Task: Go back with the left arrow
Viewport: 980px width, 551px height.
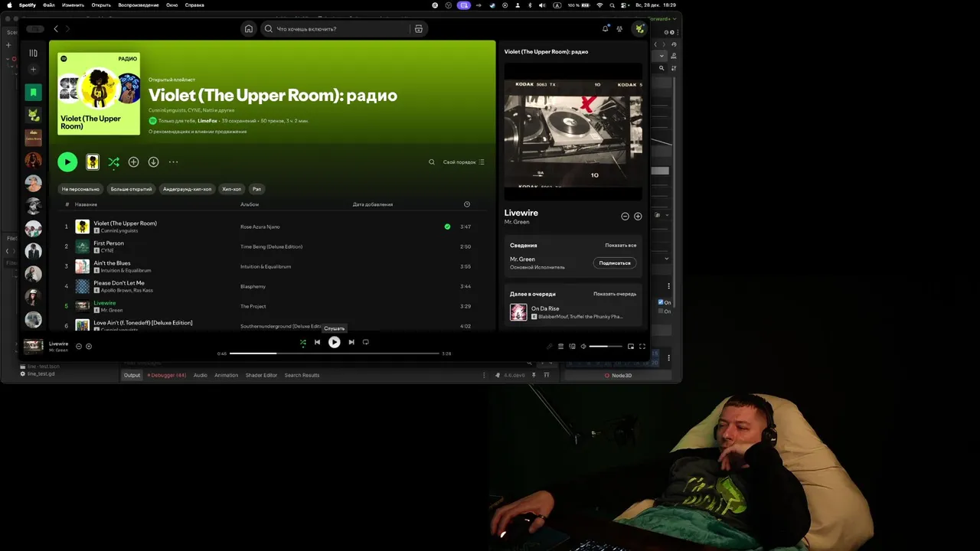Action: tap(56, 29)
